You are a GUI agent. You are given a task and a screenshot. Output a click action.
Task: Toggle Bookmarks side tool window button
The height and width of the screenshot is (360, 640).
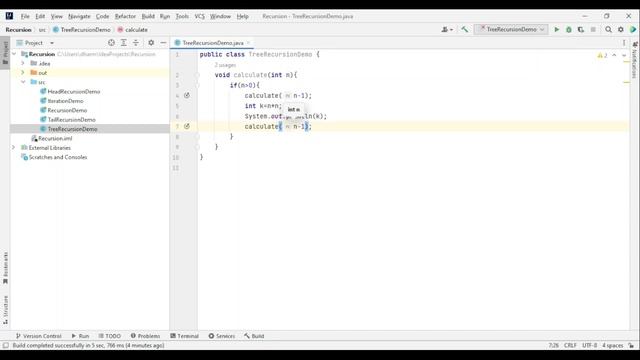pyautogui.click(x=5, y=268)
